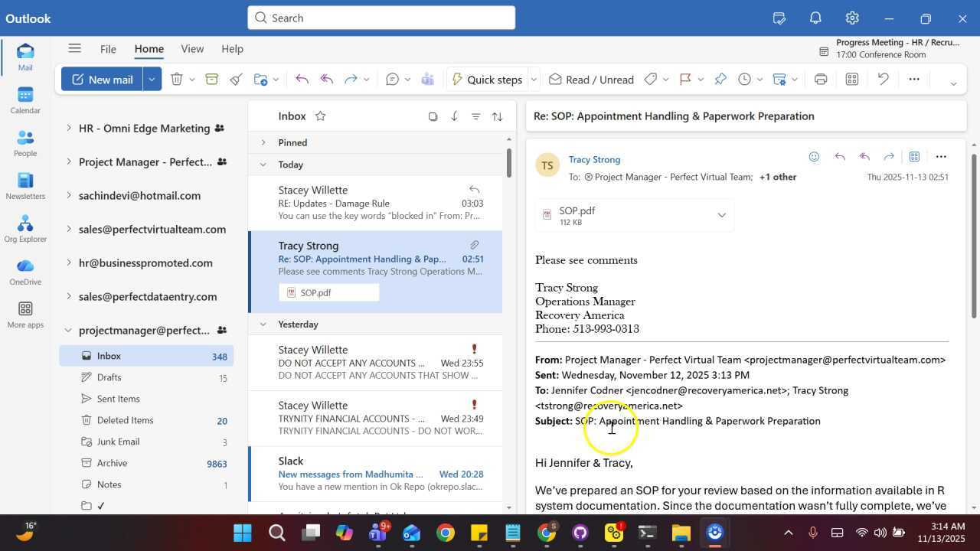Click the Sweep broom icon
The width and height of the screenshot is (980, 551).
pos(236,80)
